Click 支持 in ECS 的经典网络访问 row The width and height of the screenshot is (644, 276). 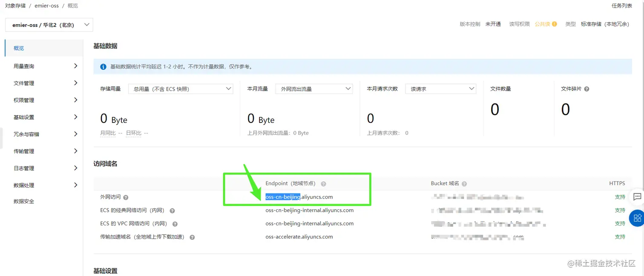tap(620, 210)
